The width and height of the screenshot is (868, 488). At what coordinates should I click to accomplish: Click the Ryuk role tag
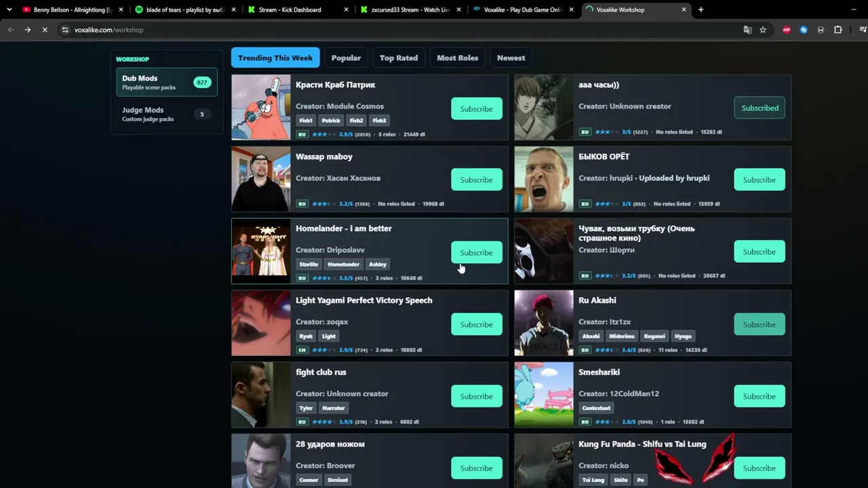[306, 336]
